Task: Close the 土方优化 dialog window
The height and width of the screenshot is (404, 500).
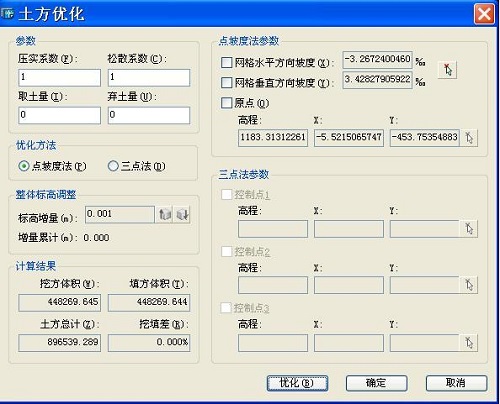Action: (484, 14)
